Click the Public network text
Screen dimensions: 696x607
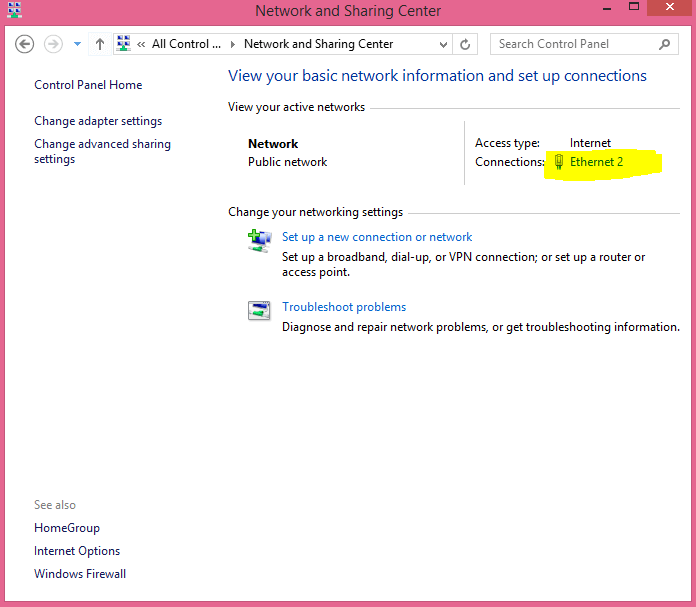pyautogui.click(x=287, y=162)
